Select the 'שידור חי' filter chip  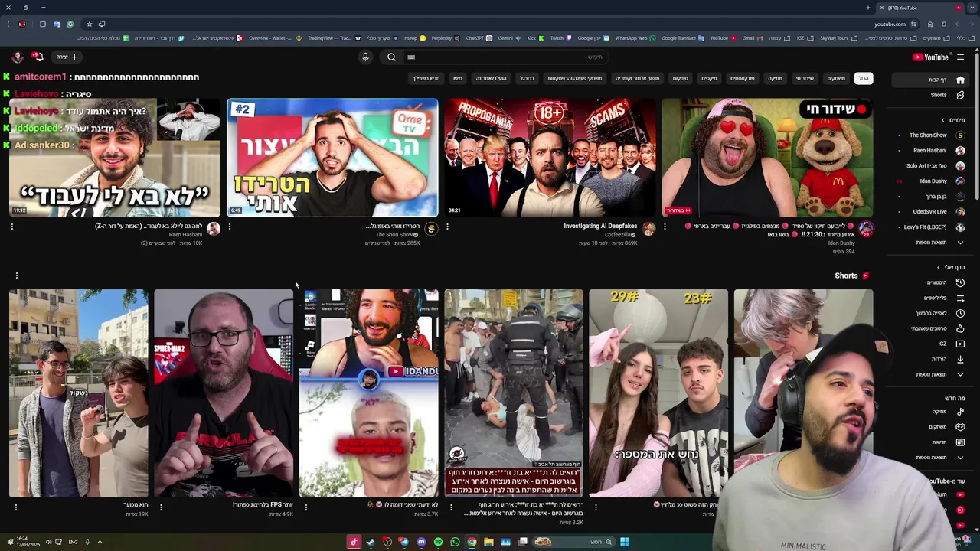click(805, 78)
